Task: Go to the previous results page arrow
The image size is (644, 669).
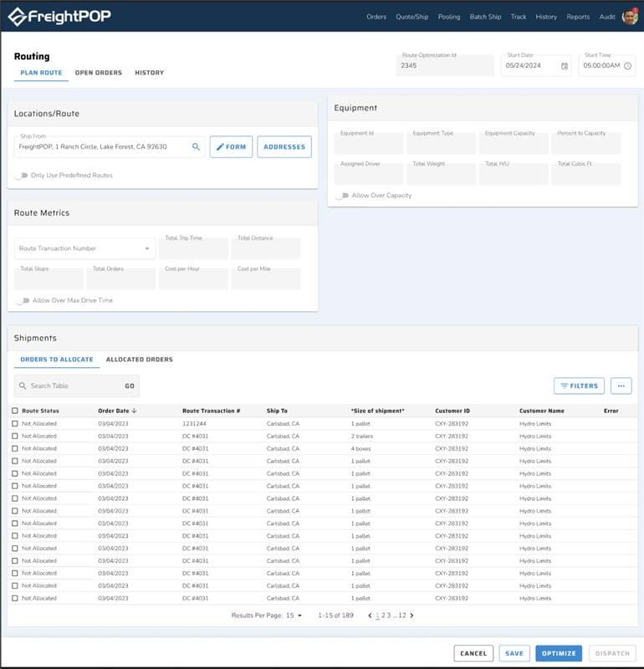Action: pos(370,615)
